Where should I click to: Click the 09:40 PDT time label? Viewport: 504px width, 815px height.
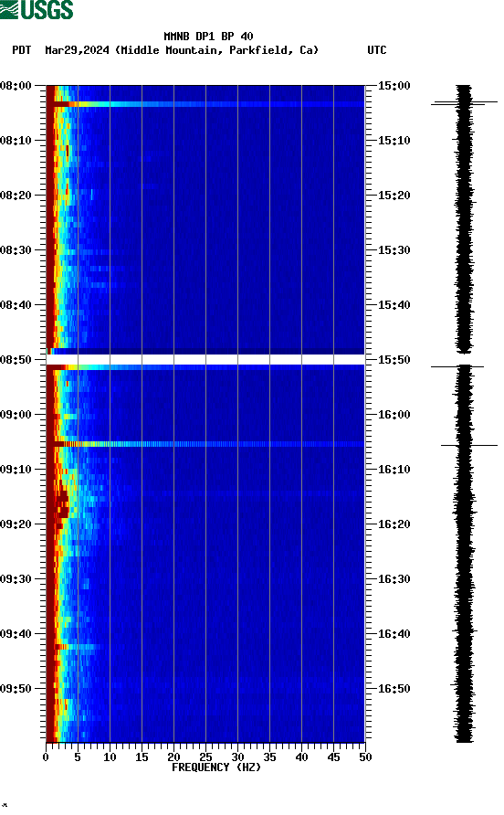16,634
